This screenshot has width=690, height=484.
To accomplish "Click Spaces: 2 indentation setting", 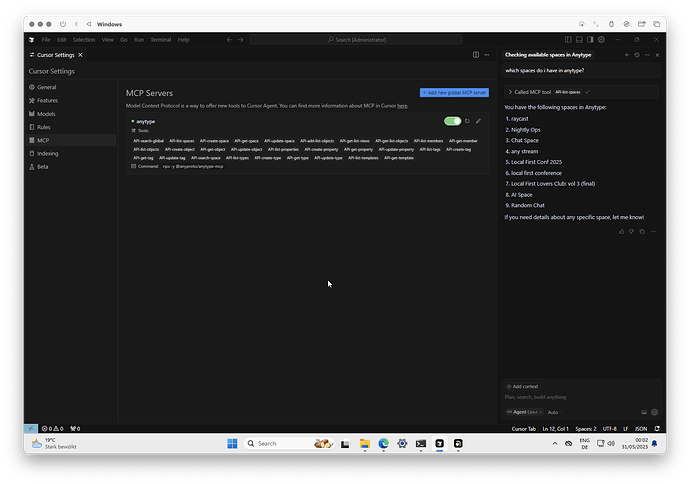I will 586,429.
